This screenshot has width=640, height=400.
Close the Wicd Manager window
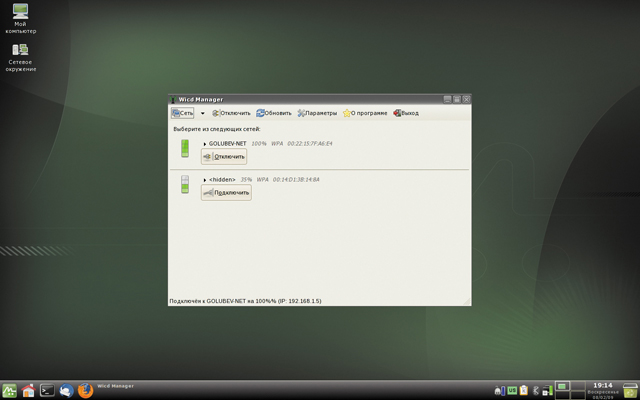coord(466,99)
